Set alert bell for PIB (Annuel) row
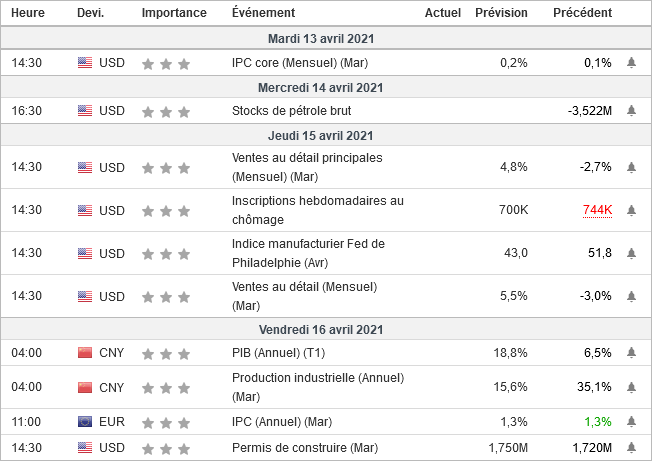The image size is (652, 461). [x=631, y=353]
